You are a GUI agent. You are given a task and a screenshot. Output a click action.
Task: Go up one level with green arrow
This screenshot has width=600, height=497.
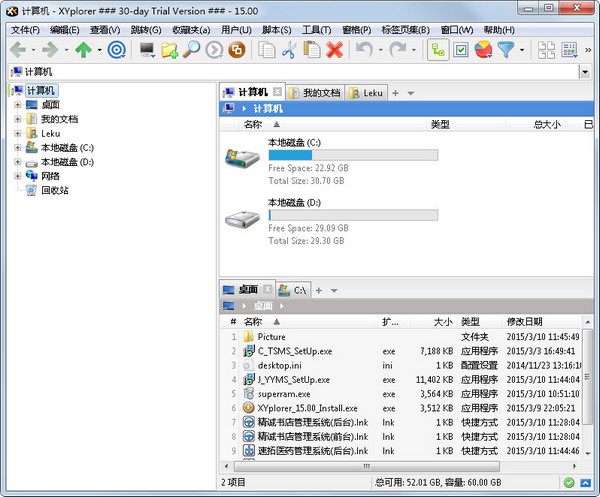click(83, 50)
